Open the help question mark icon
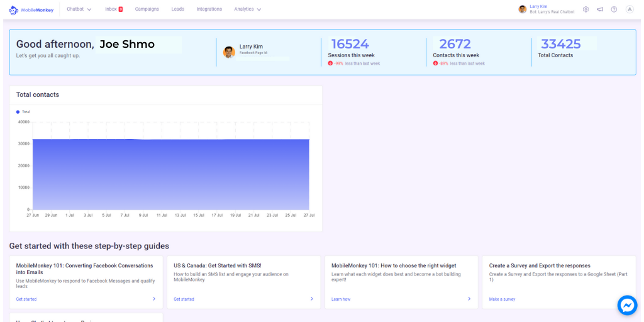 click(x=614, y=9)
